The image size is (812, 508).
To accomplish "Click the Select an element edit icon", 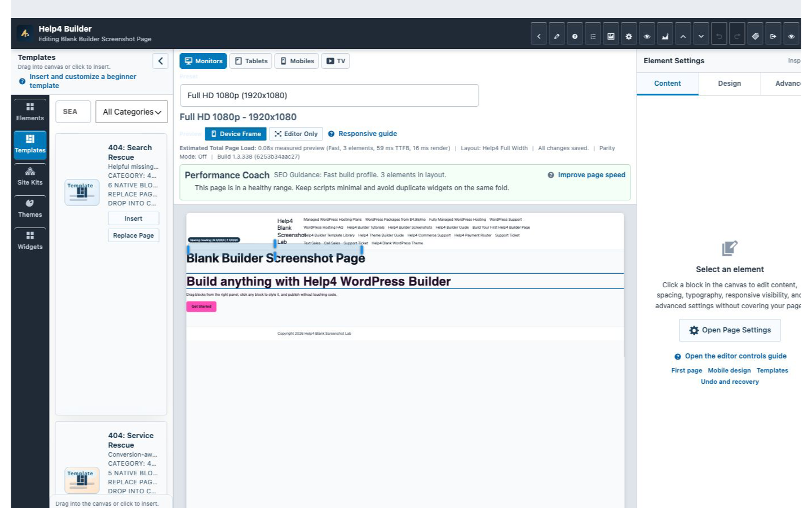I will 730,248.
